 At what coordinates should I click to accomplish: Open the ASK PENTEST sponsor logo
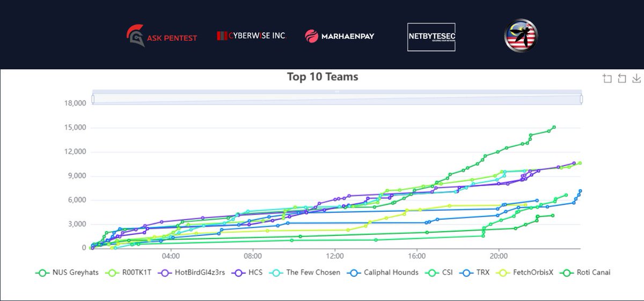pyautogui.click(x=162, y=35)
